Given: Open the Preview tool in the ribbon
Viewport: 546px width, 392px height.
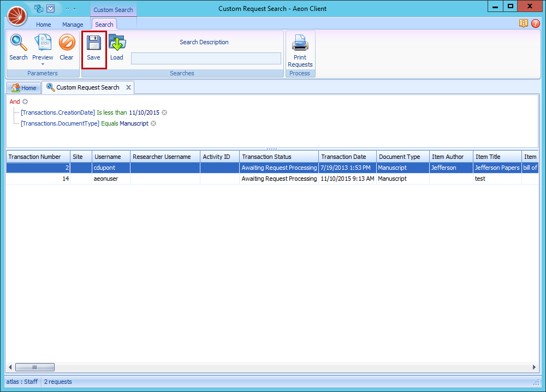Looking at the screenshot, I should pyautogui.click(x=43, y=45).
